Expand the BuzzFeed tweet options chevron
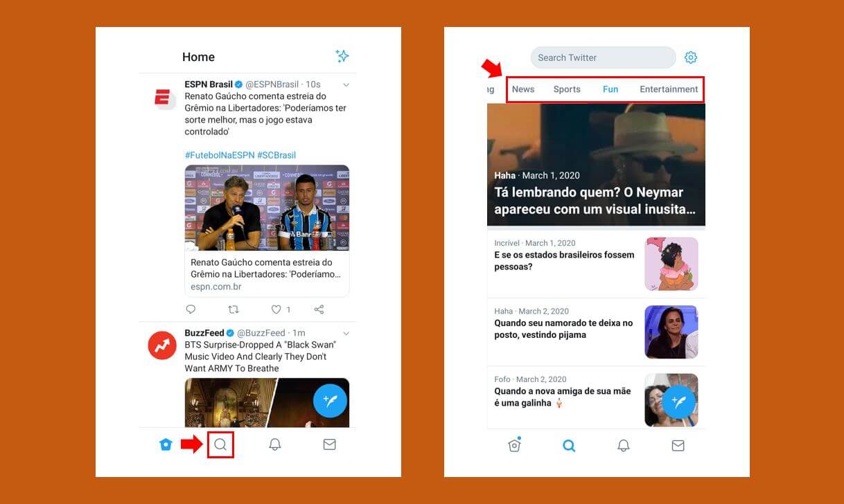The height and width of the screenshot is (504, 844). coord(346,333)
